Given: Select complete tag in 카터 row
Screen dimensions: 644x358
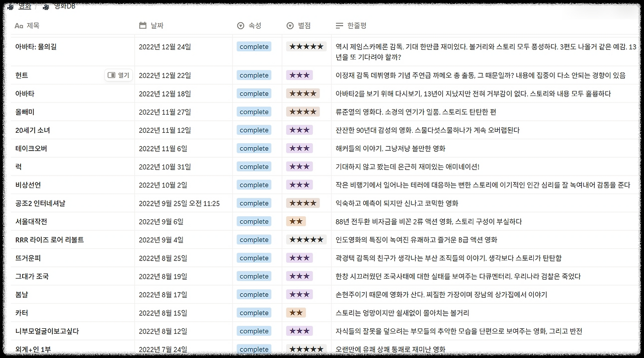Looking at the screenshot, I should point(254,313).
